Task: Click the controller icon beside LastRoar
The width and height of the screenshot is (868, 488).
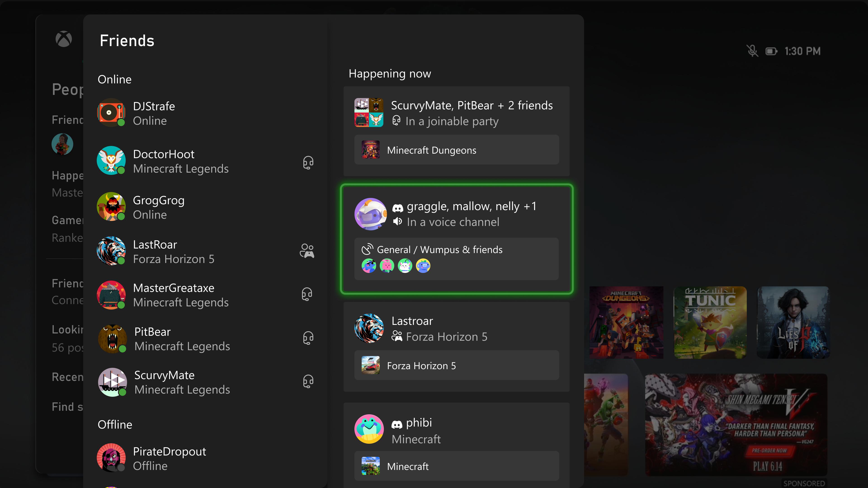Action: point(307,251)
